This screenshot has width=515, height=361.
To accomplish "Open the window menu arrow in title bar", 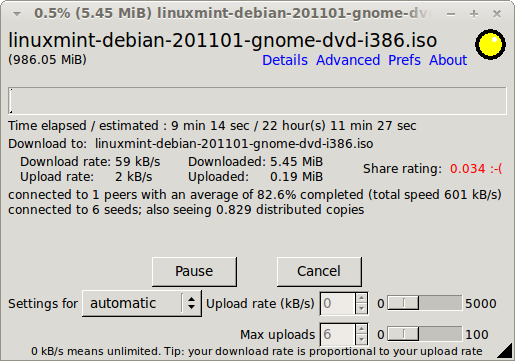I will click(17, 14).
